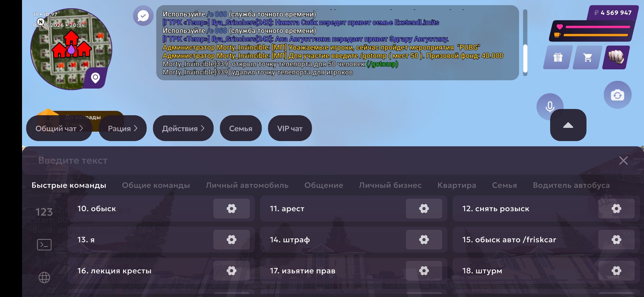644x297 pixels.
Task: Tap the globe language icon
Action: pyautogui.click(x=44, y=277)
